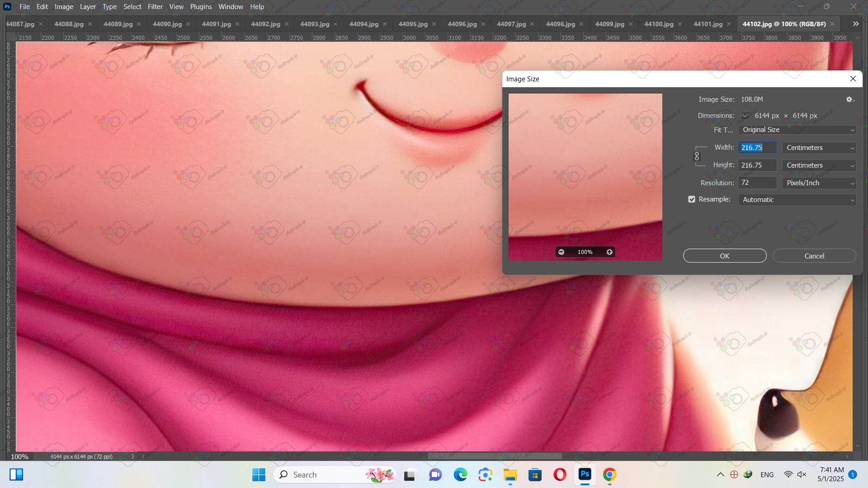This screenshot has height=488, width=868.
Task: Close the Image Size dialog
Action: point(853,79)
